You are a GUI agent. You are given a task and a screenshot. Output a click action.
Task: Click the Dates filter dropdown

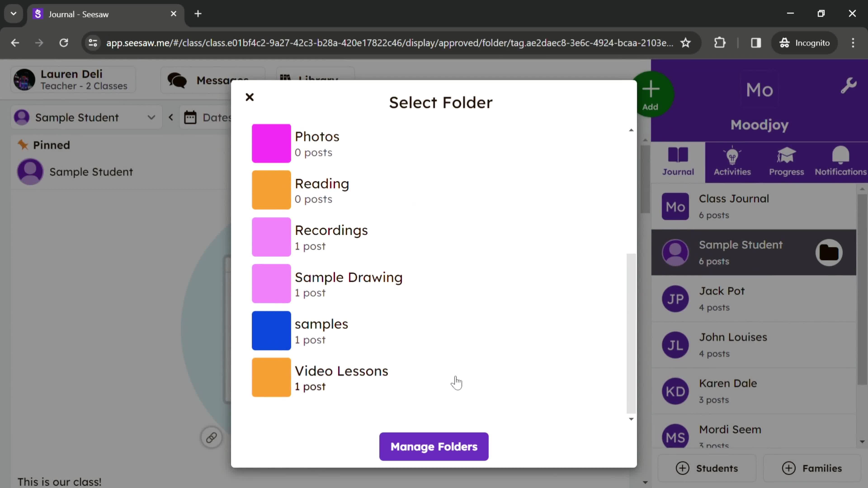(209, 117)
